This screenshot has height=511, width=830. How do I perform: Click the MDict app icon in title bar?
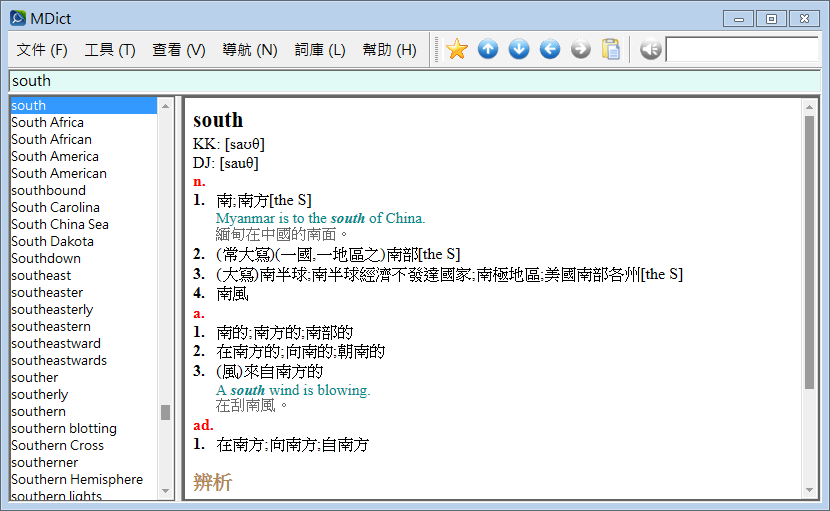(x=18, y=18)
